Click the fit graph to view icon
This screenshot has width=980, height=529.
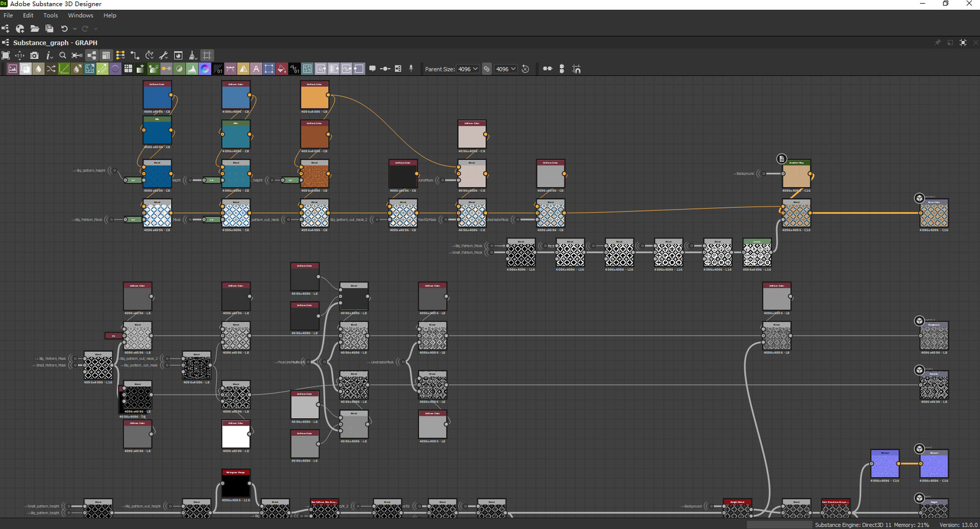[6, 55]
